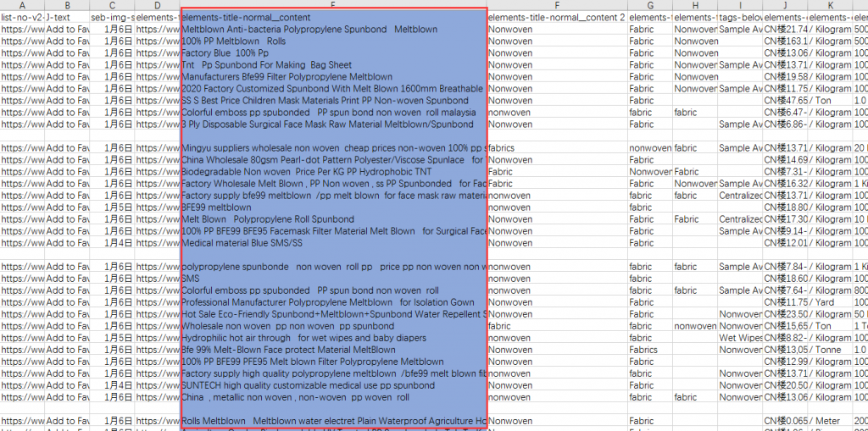Image resolution: width=868 pixels, height=431 pixels.
Task: Select cell 'Bfe 99% Melt-Blown Face protect Material'
Action: [334, 351]
